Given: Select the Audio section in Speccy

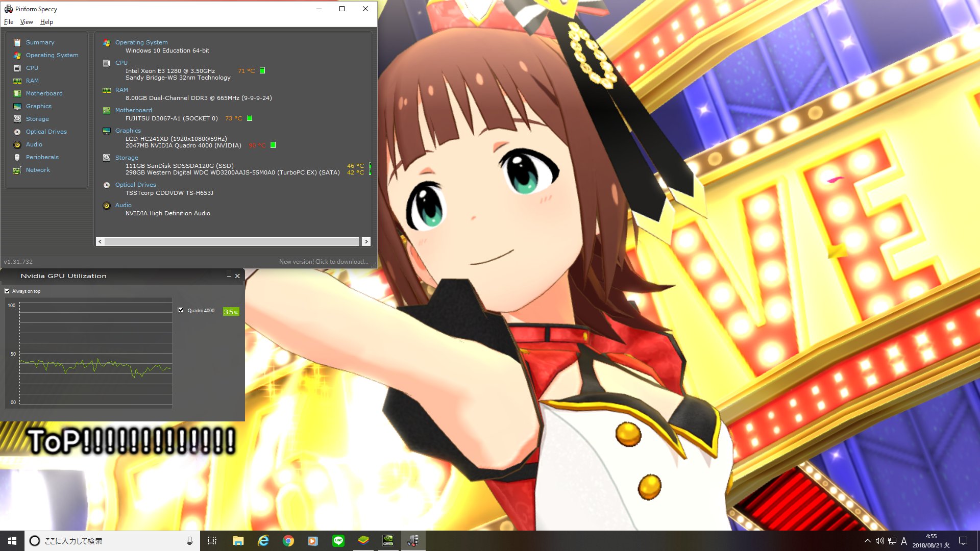Looking at the screenshot, I should [x=34, y=144].
